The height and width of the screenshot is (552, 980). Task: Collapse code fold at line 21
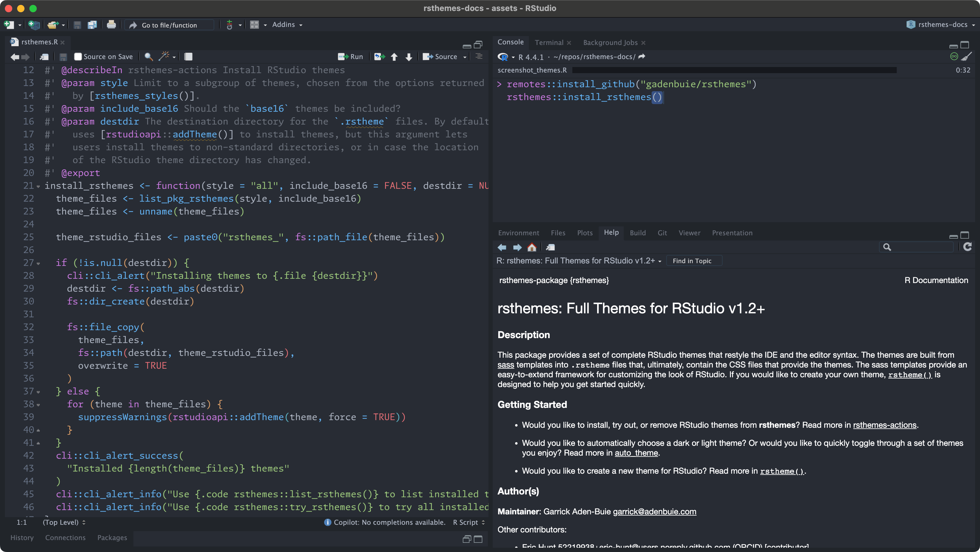38,186
